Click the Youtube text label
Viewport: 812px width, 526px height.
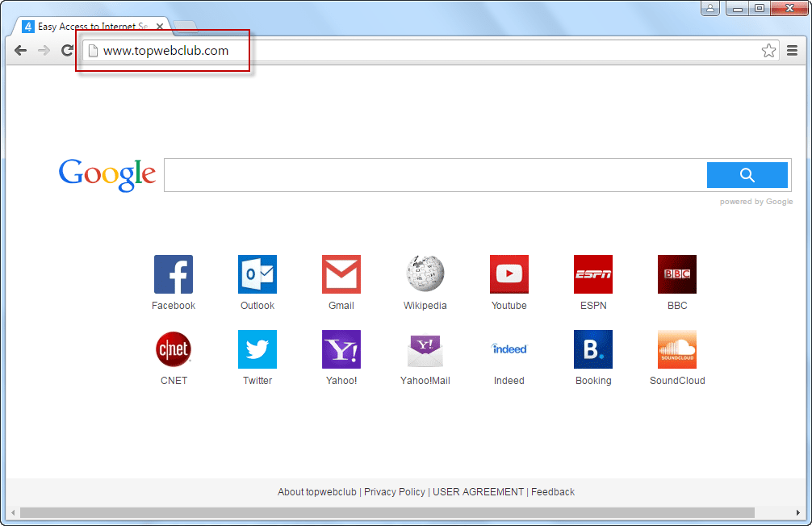pyautogui.click(x=509, y=306)
